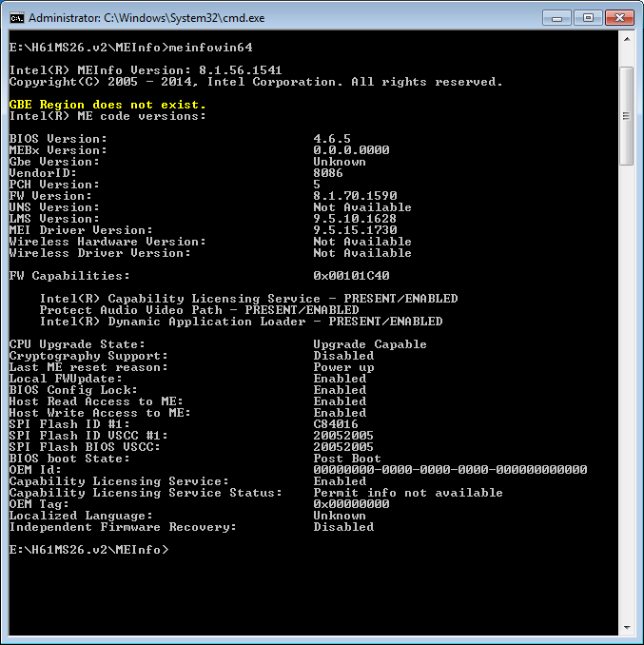Click the window title 'Administrator: C:\Windows\System32\cmd.exe'

click(146, 18)
